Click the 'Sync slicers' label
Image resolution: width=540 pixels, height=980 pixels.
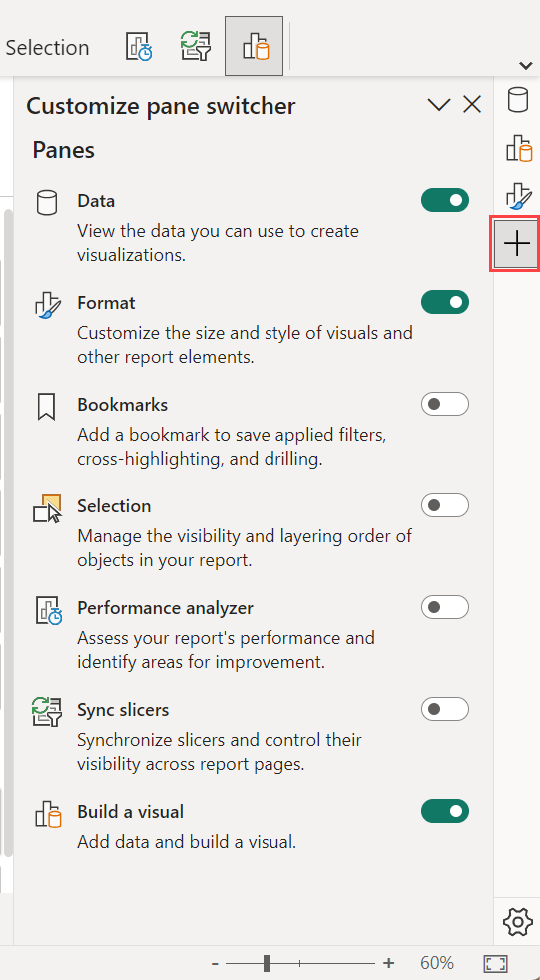[x=123, y=710]
